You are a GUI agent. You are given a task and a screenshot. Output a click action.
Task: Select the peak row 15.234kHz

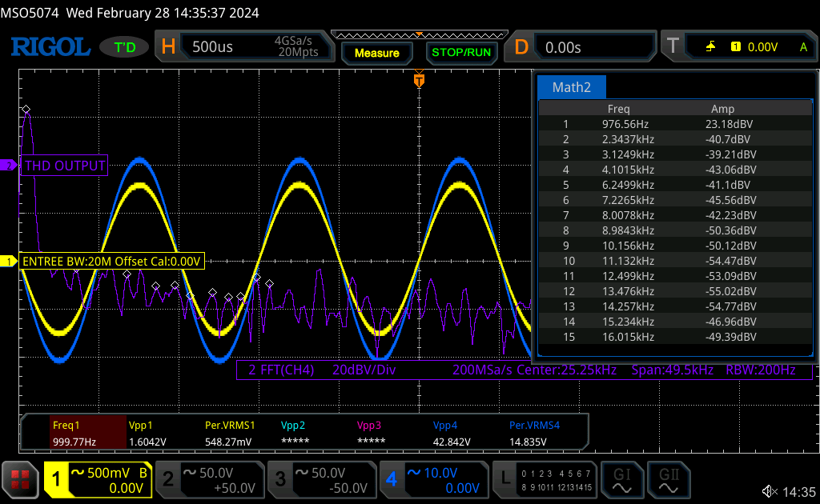[x=675, y=322]
